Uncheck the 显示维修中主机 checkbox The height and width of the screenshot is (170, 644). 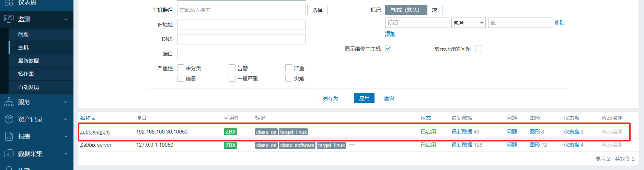coord(389,49)
